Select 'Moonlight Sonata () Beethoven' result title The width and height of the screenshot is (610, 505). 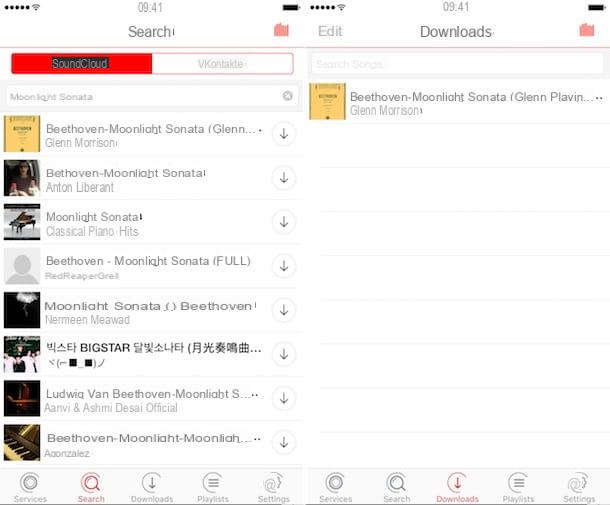tap(150, 306)
